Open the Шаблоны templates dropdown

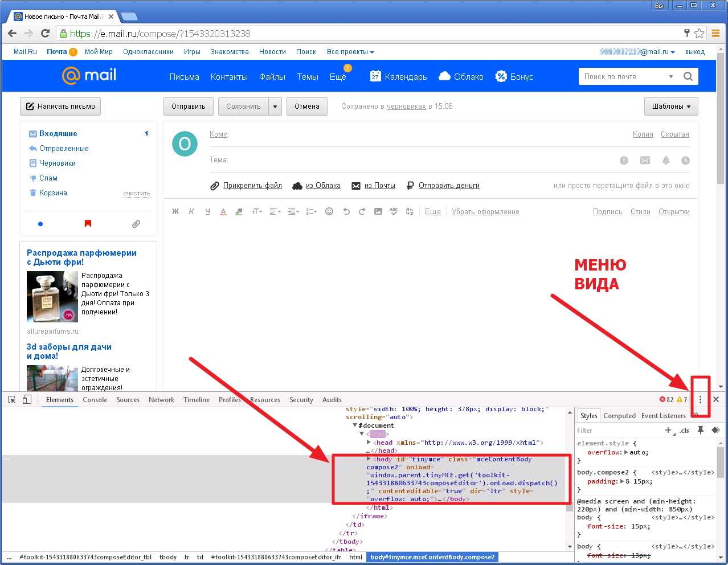tap(671, 107)
